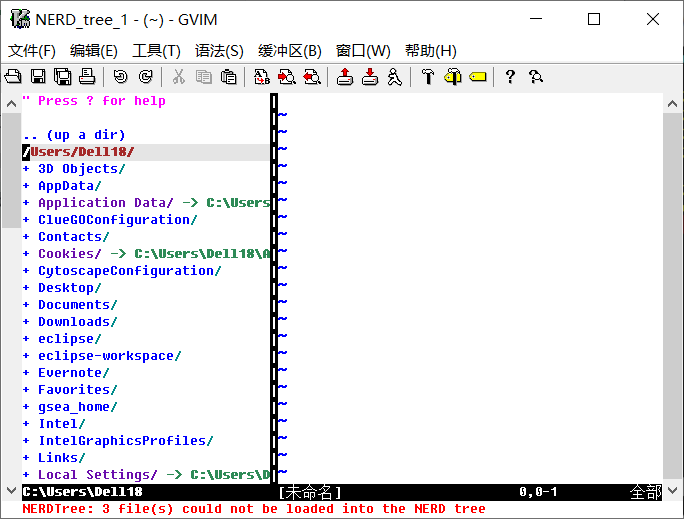Image resolution: width=684 pixels, height=519 pixels.
Task: Select the '.. (up a dir)' entry
Action: 74,135
